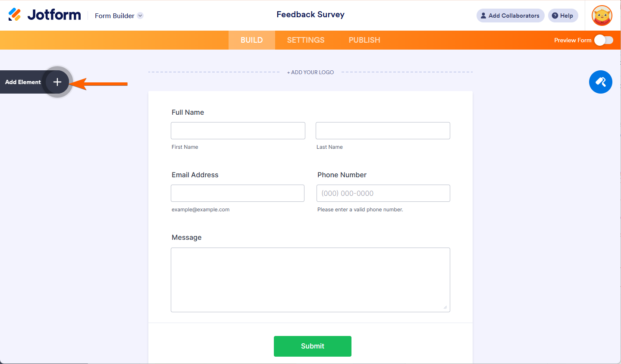
Task: Open the Form Builder product switcher
Action: (119, 16)
